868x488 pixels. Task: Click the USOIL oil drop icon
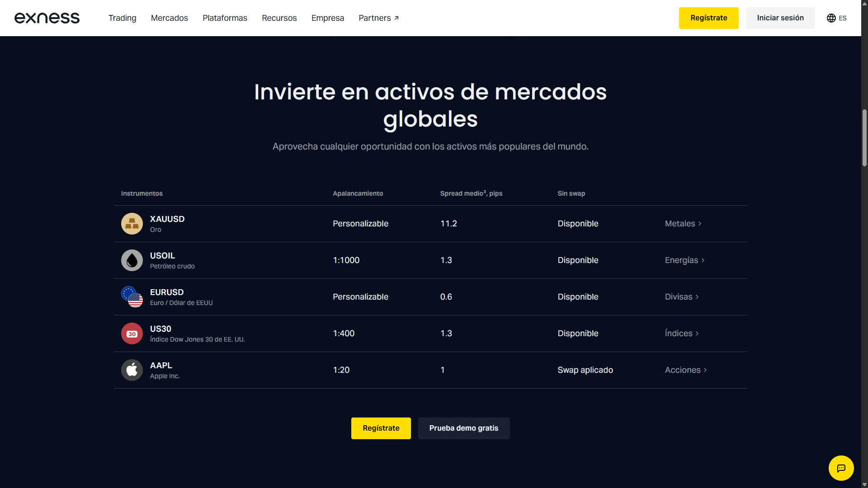tap(132, 260)
